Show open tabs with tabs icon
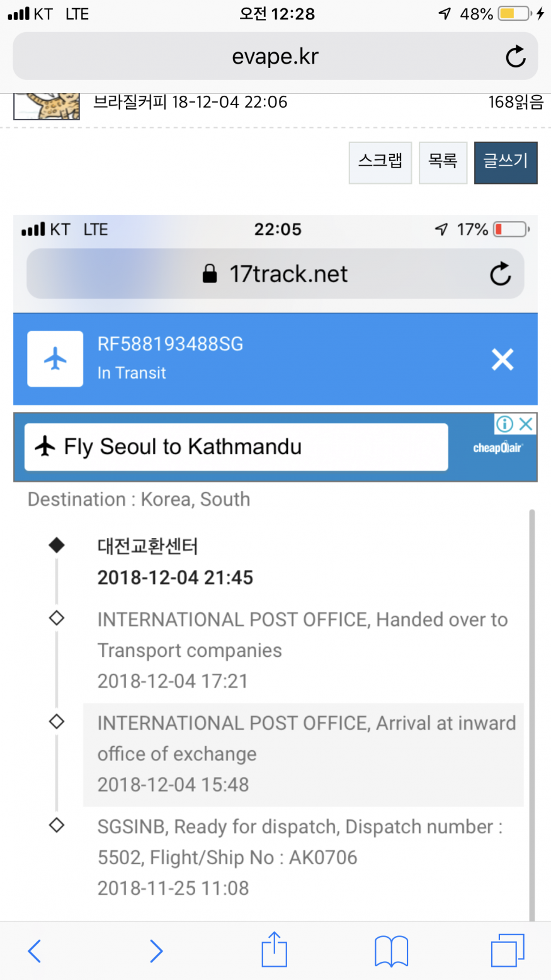The image size is (551, 980). pos(507,950)
